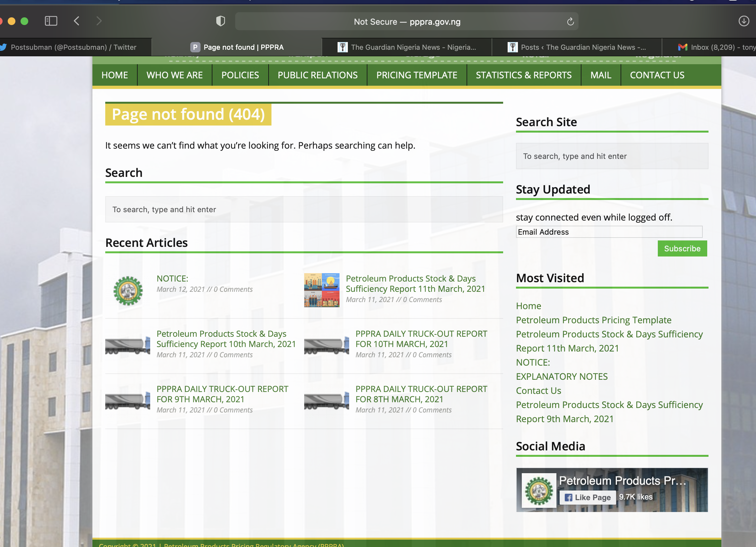This screenshot has height=547, width=756.
Task: Switch to the Gmail Inbox tab
Action: (x=717, y=48)
